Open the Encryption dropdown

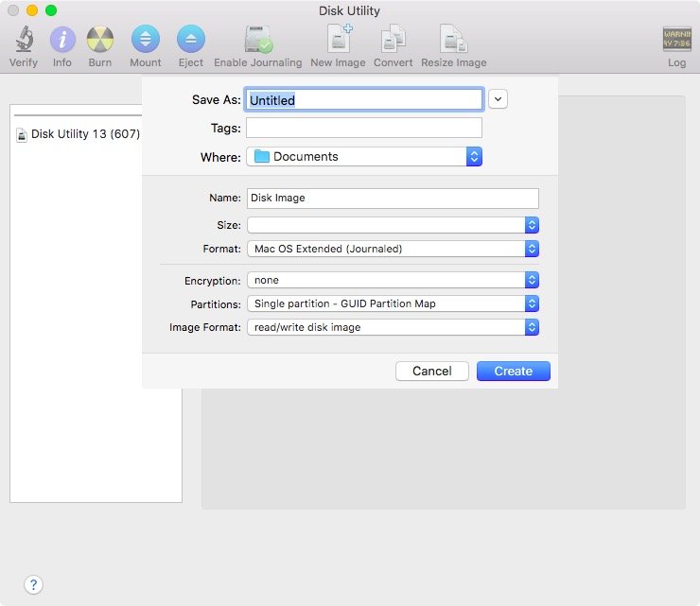pyautogui.click(x=393, y=280)
